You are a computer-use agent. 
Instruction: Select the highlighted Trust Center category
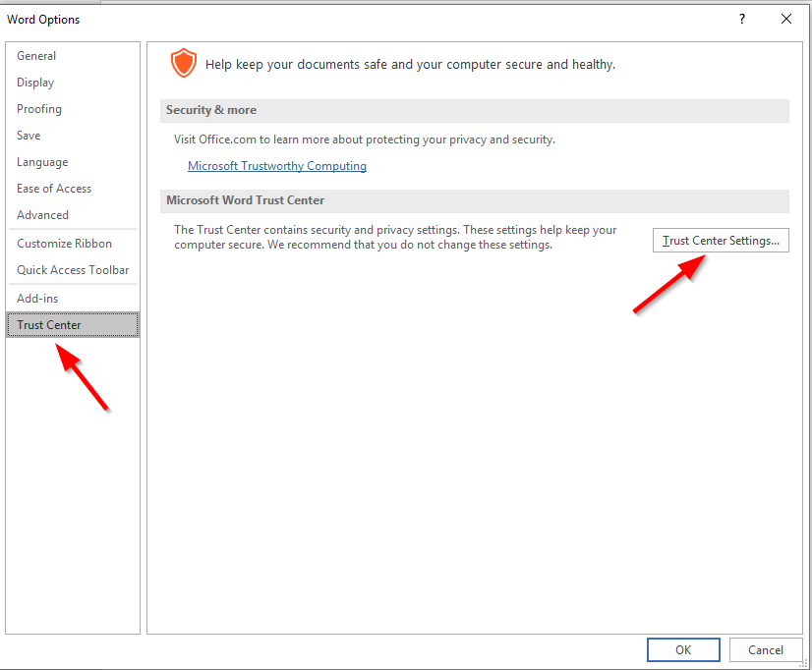tap(49, 325)
